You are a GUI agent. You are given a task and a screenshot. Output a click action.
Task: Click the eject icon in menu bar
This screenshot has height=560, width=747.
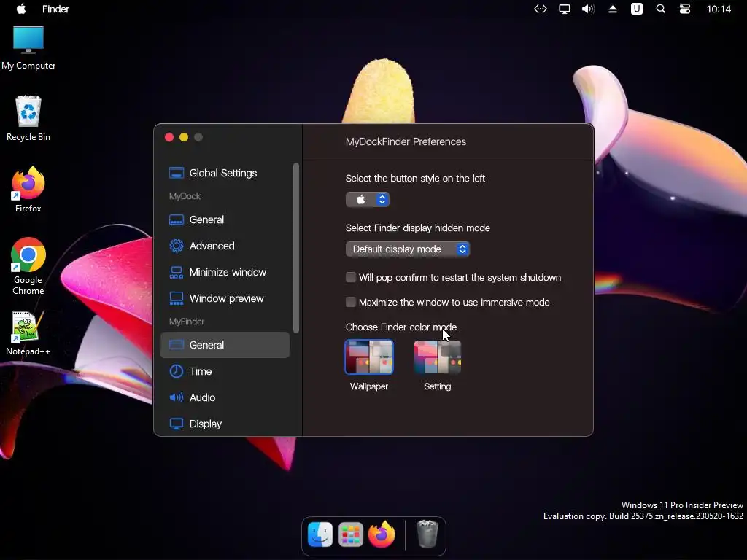(613, 9)
